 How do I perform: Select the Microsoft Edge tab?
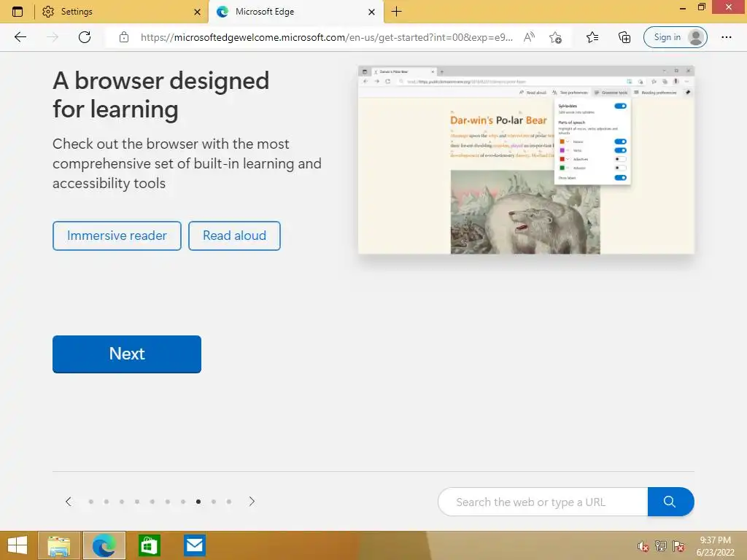click(x=295, y=12)
